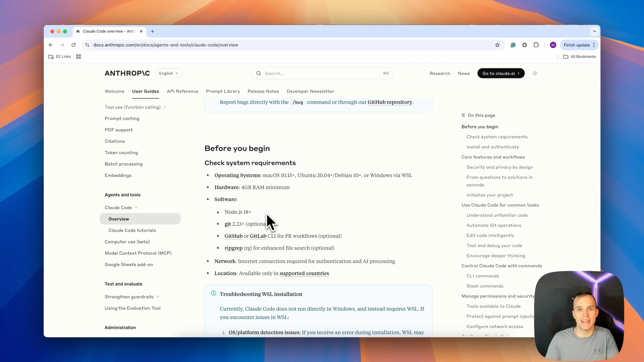Go back to previous page
644x362 pixels.
(51, 45)
